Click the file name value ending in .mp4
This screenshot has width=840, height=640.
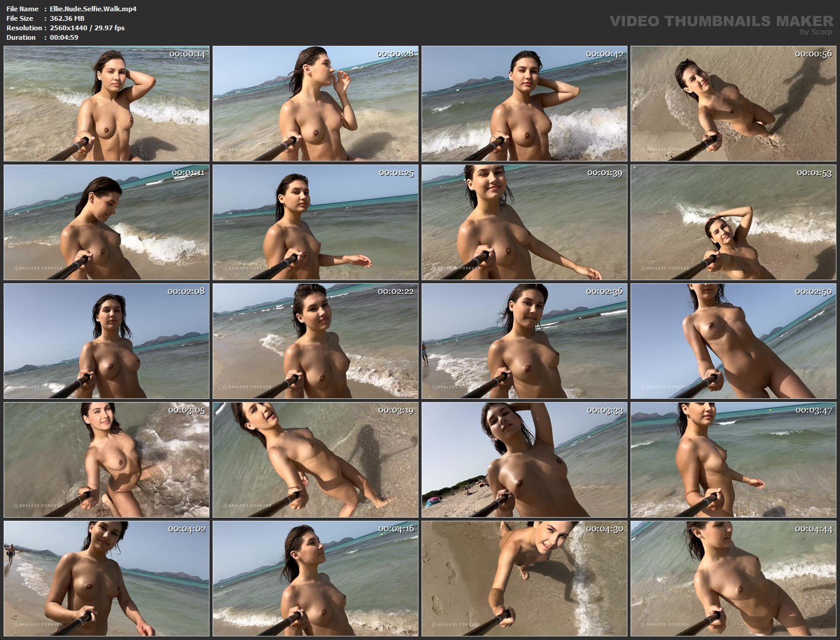(x=93, y=9)
